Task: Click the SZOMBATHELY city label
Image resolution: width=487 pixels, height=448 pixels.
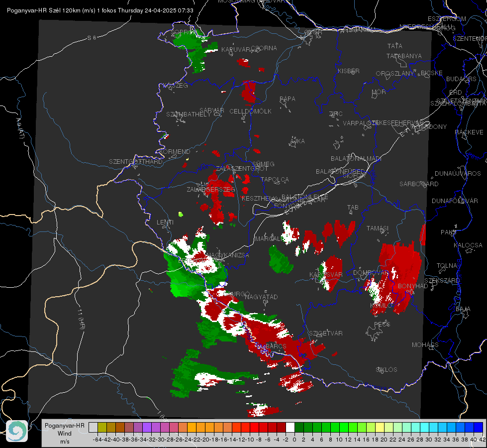Action: (189, 114)
